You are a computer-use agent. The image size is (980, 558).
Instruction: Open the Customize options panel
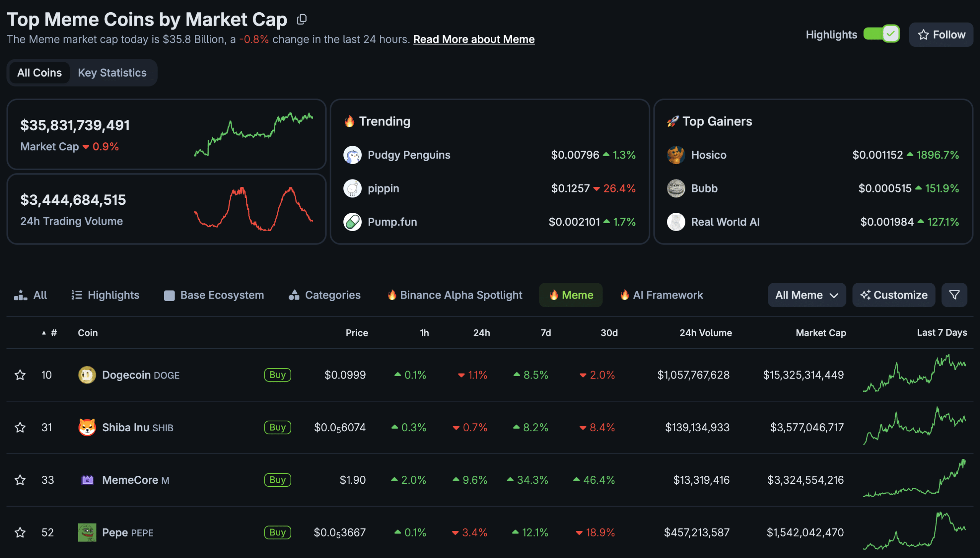pyautogui.click(x=893, y=295)
